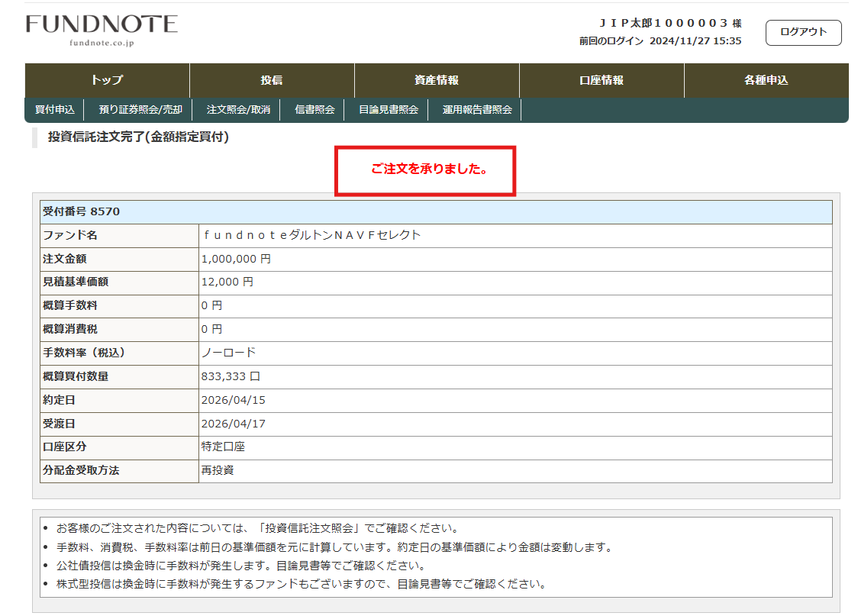Click the ご注文を承りました。 confirmation message
The image size is (858, 616).
[x=429, y=169]
